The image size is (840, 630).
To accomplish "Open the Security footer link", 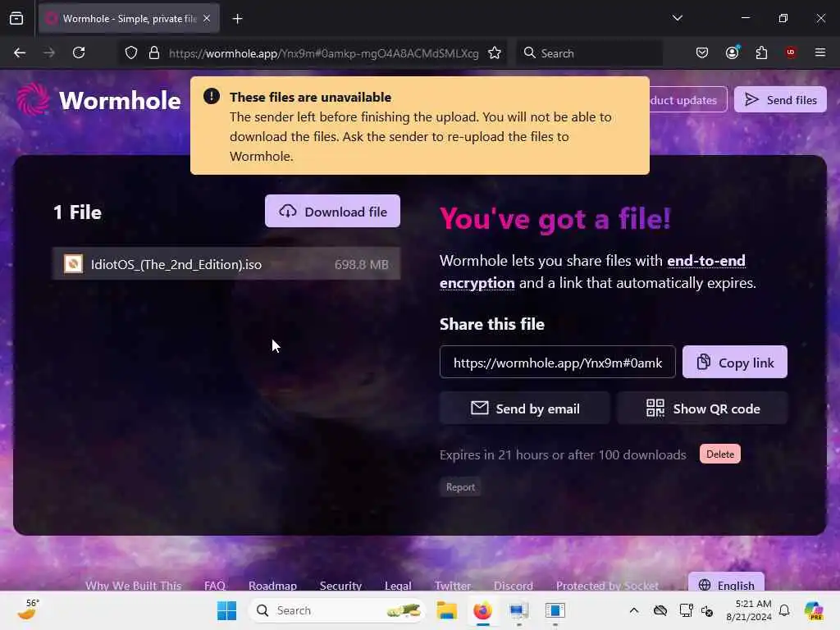I will (x=340, y=585).
